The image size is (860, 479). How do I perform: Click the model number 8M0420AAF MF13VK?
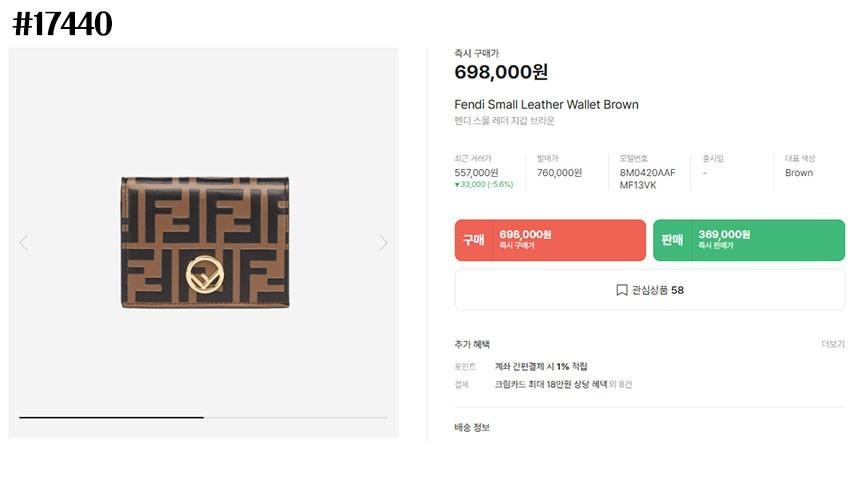coord(647,178)
